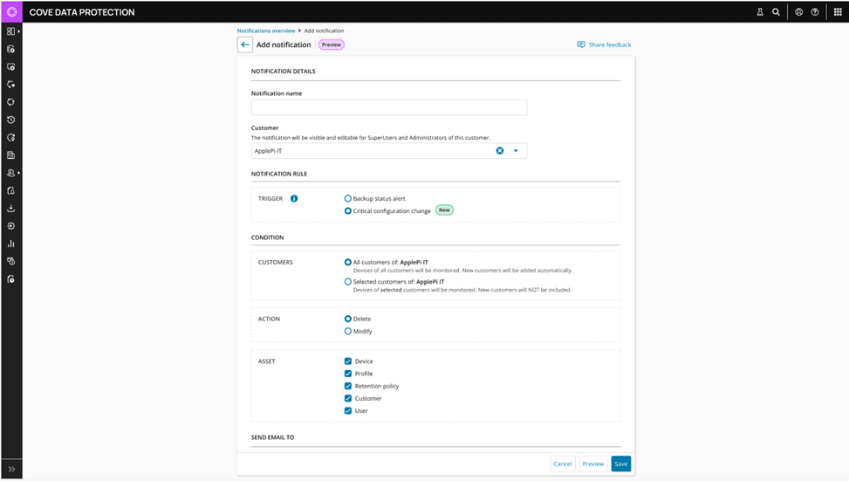Open search via the magnifier icon
The height and width of the screenshot is (483, 849).
[777, 12]
